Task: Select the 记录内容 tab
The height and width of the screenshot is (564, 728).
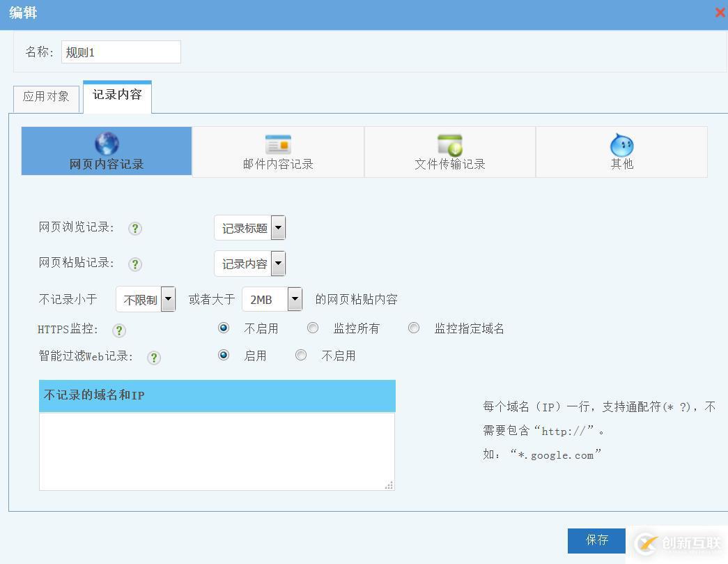Action: 116,96
